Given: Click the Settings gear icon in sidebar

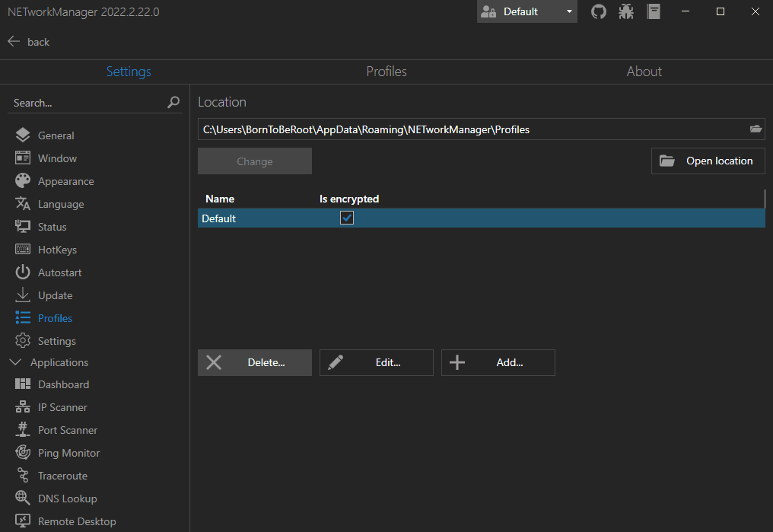Looking at the screenshot, I should pos(23,341).
